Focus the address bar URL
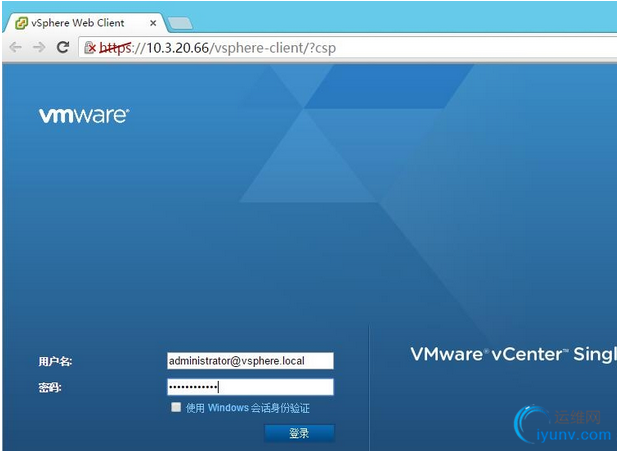Image resolution: width=617 pixels, height=451 pixels. tap(217, 48)
